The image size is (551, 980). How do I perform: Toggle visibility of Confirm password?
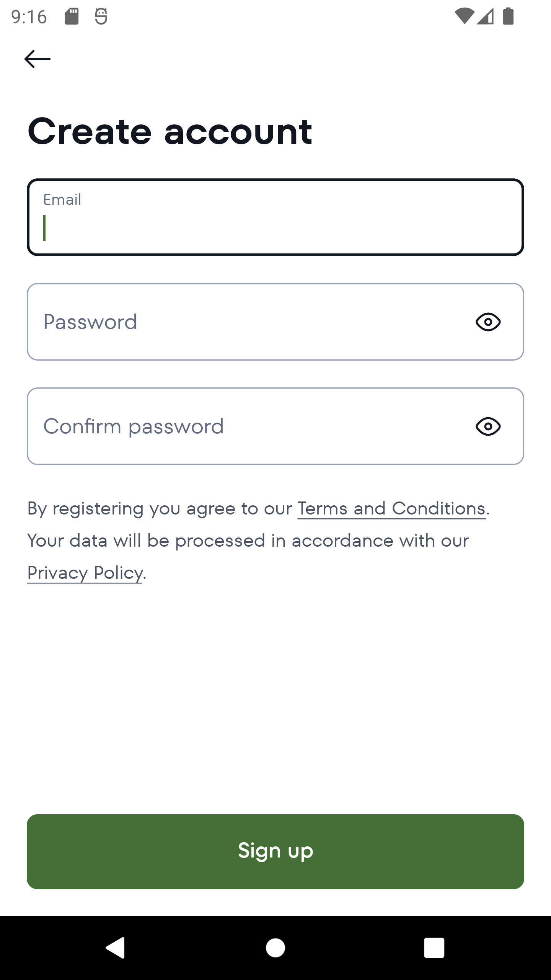click(488, 426)
